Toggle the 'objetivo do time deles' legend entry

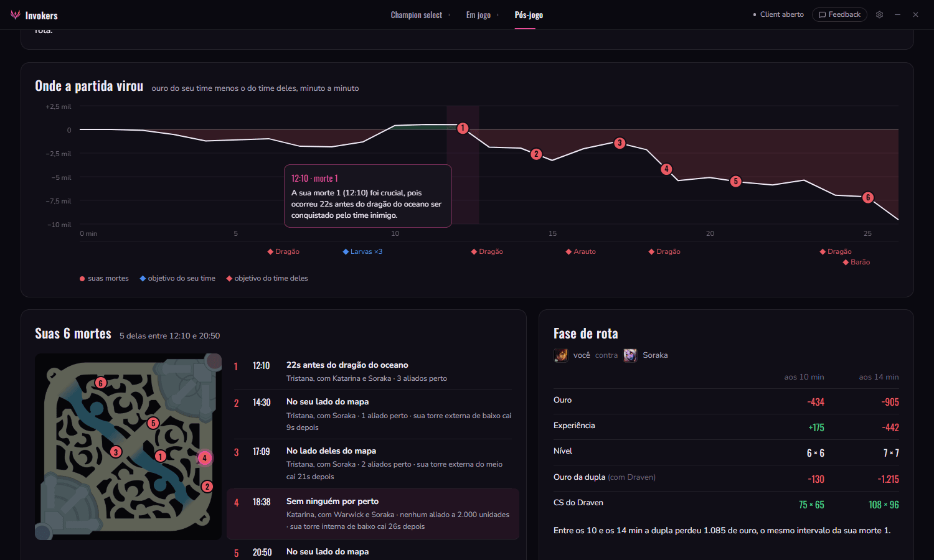coord(267,278)
